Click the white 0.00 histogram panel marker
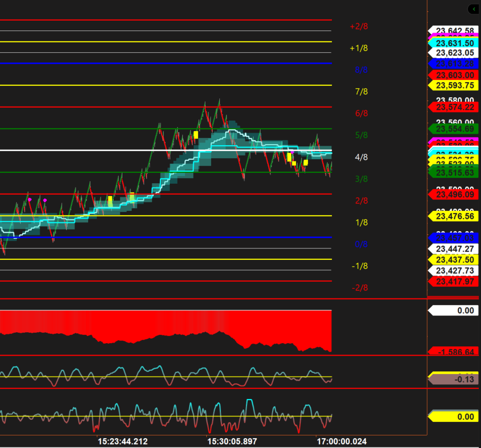Screen dimensions: 481x448 click(453, 310)
